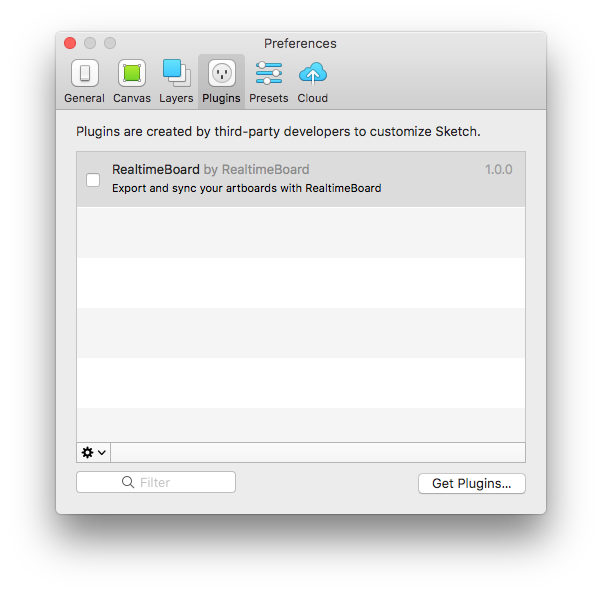The height and width of the screenshot is (594, 602).
Task: Minimize the Preferences window
Action: [90, 43]
